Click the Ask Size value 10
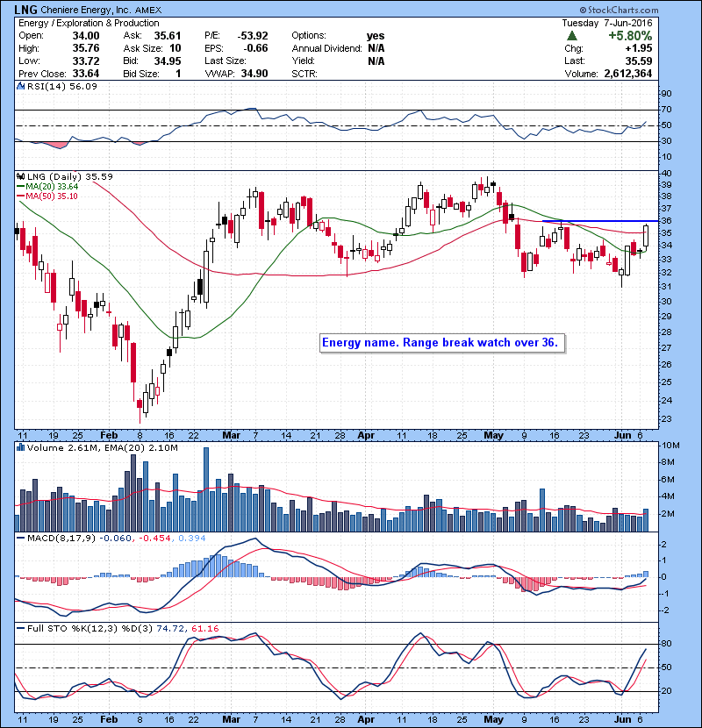This screenshot has width=702, height=728. point(175,48)
